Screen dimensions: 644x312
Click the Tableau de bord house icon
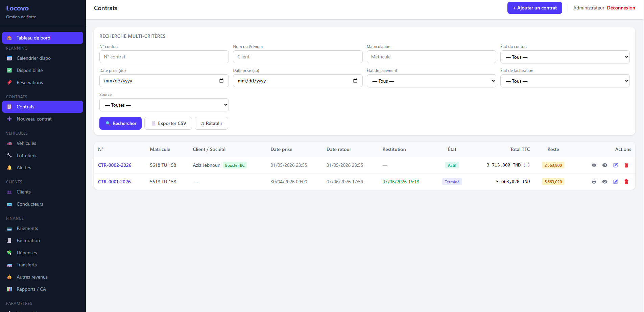pos(9,38)
